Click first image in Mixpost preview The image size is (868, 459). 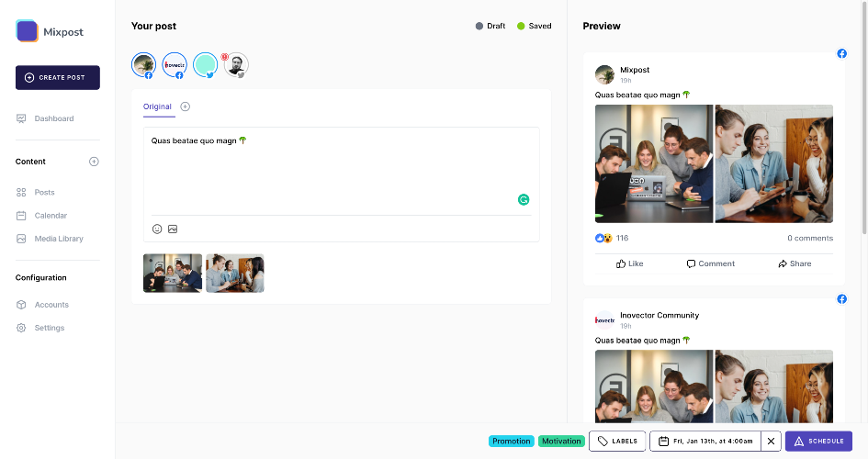tap(654, 163)
